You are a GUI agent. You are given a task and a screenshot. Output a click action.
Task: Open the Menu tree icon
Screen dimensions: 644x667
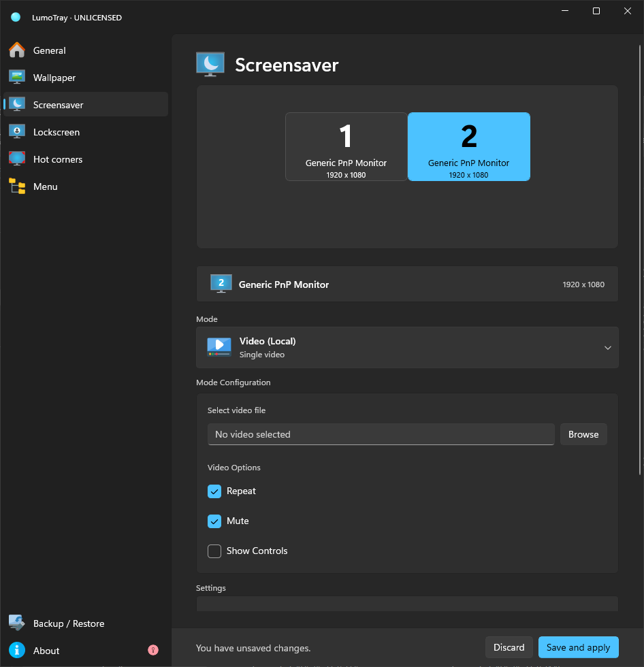(17, 186)
